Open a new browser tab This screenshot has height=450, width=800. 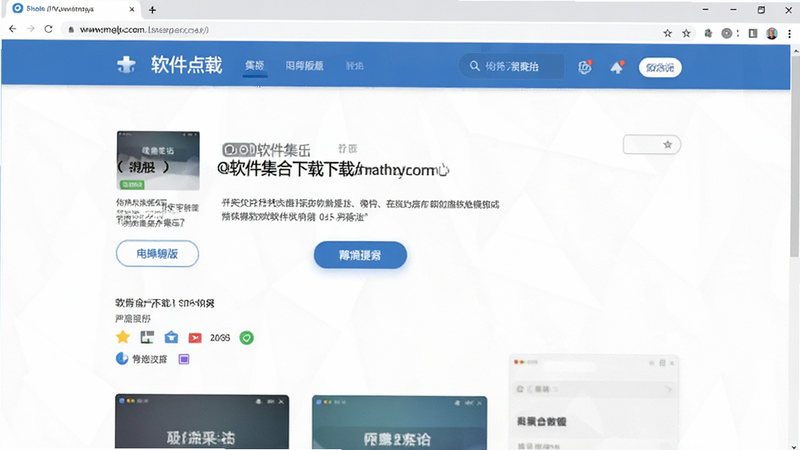(152, 10)
